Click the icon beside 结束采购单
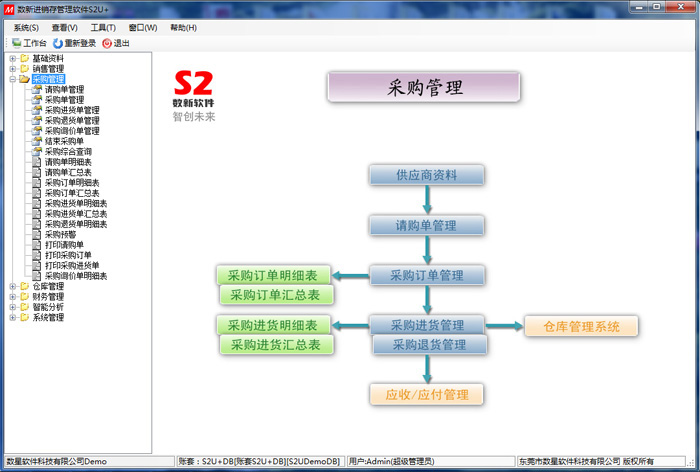 click(x=37, y=141)
